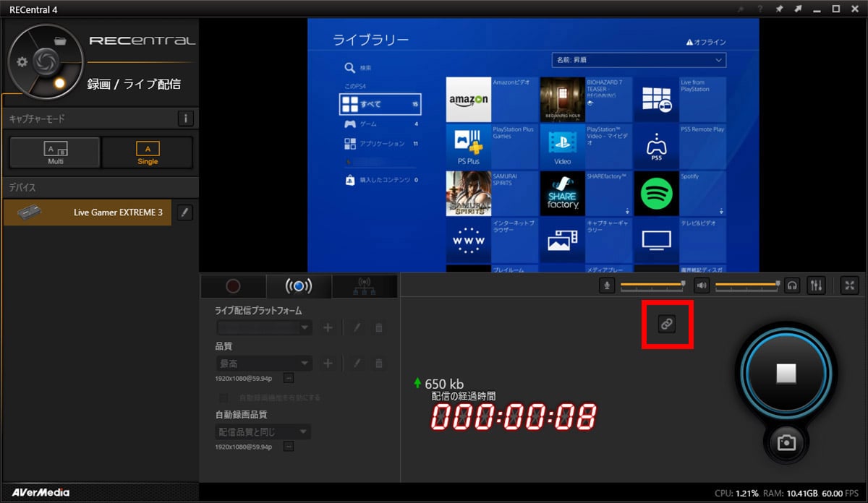Copy stream link with chain icon

[x=667, y=324]
